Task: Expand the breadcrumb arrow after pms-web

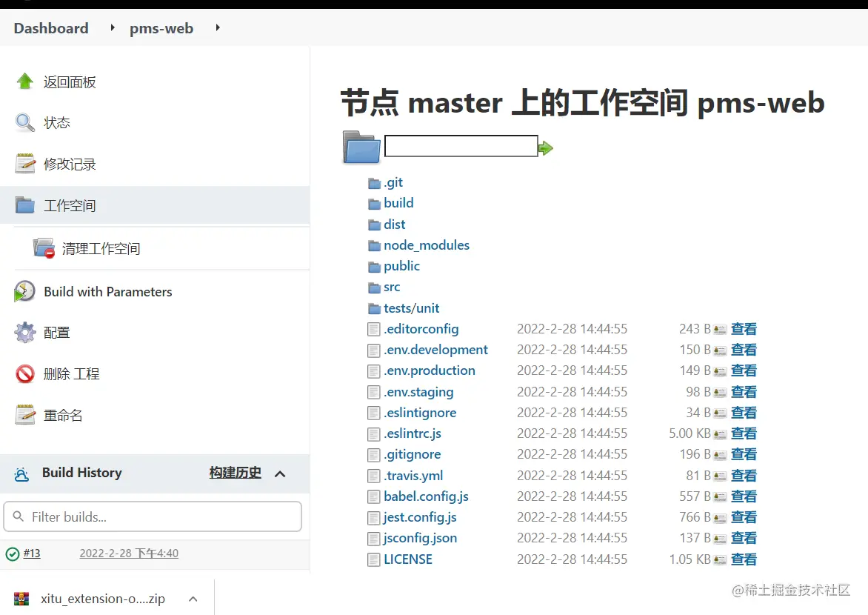Action: (x=218, y=27)
